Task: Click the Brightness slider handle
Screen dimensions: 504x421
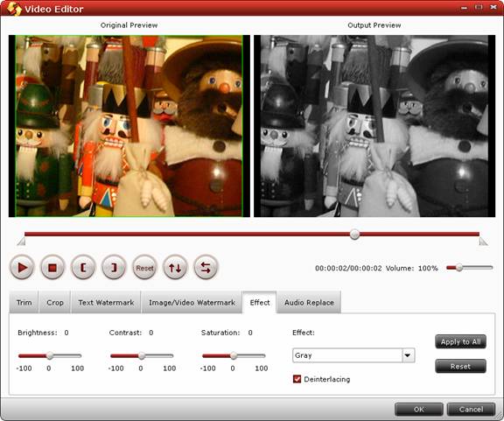Action: 50,355
